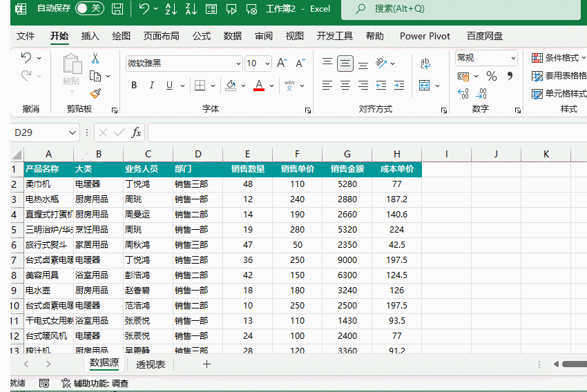587x392 pixels.
Task: Click the Sort Ascending A-Z icon
Action: (x=172, y=9)
